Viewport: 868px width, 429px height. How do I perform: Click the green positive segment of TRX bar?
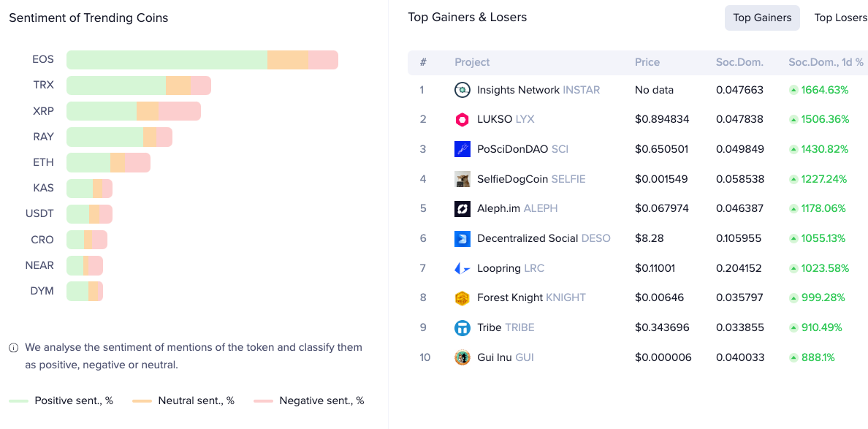(116, 86)
